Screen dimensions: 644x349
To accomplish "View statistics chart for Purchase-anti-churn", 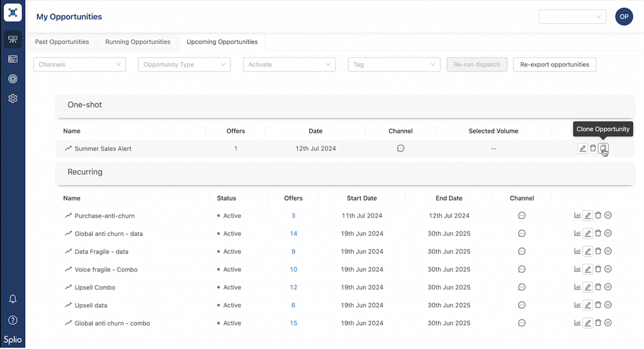I will click(x=577, y=216).
